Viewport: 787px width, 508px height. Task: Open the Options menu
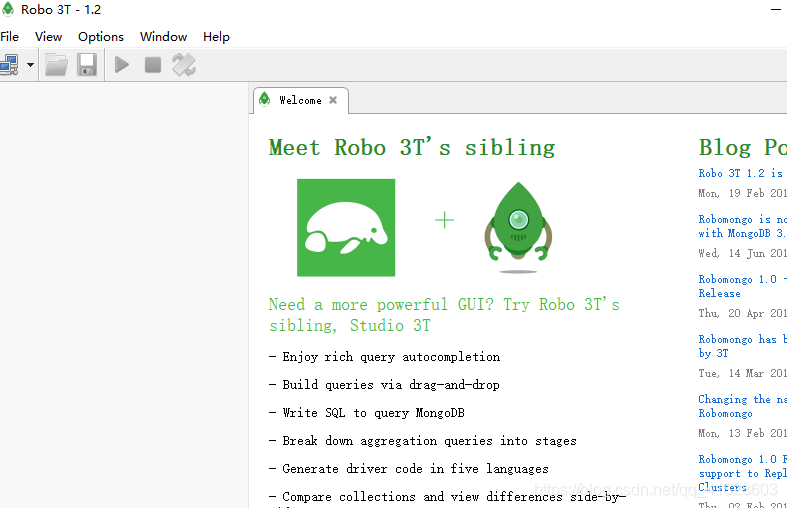(101, 37)
